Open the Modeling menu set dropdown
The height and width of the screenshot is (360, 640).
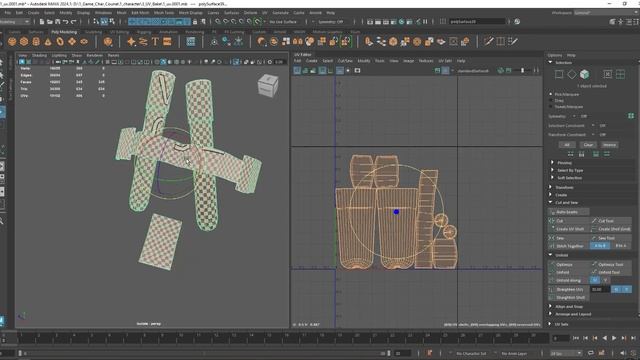point(15,21)
